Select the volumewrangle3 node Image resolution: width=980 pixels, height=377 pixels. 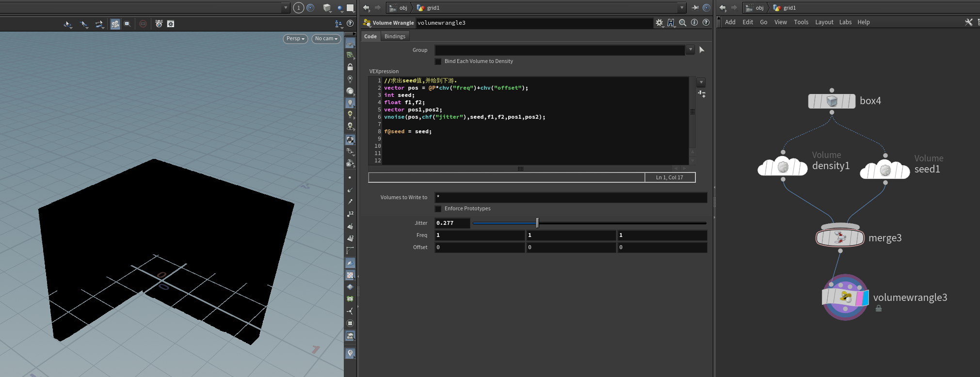click(845, 298)
